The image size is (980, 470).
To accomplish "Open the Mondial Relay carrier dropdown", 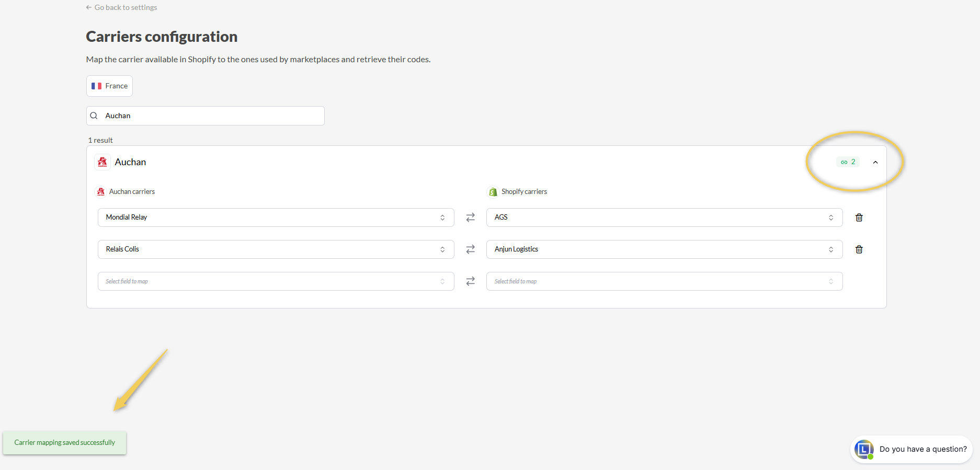I will (276, 217).
